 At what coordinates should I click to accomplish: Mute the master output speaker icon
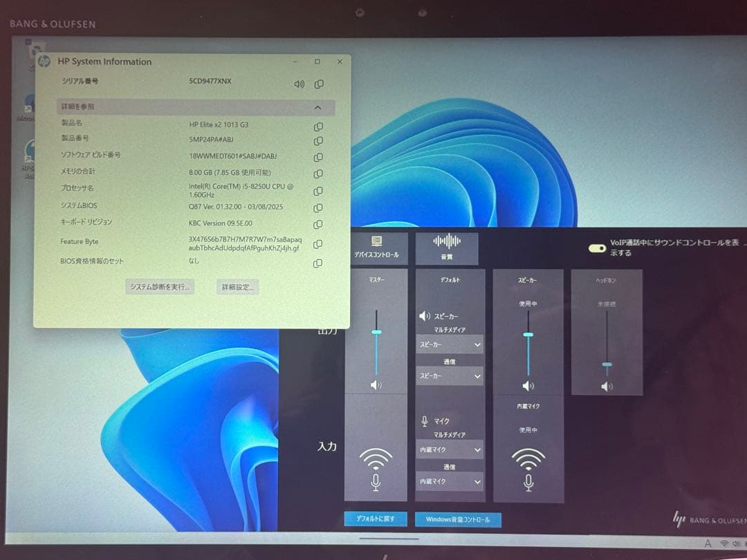pos(376,385)
